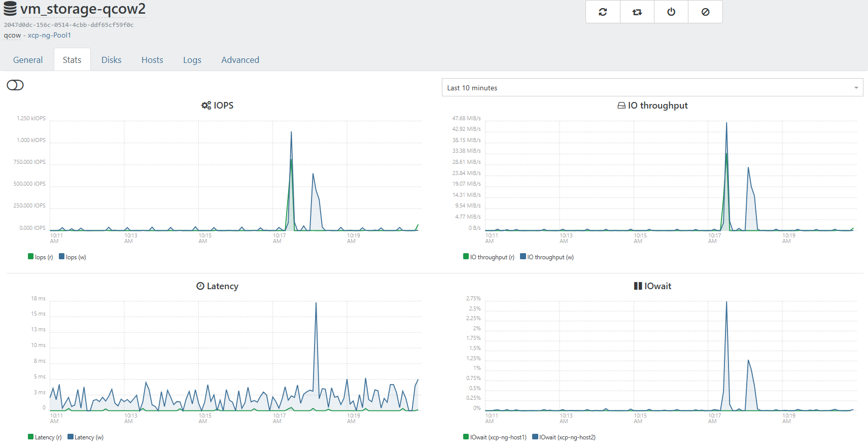Click the bars icon beside IOwait title
Viewport: 868px width, 448px height.
(638, 286)
